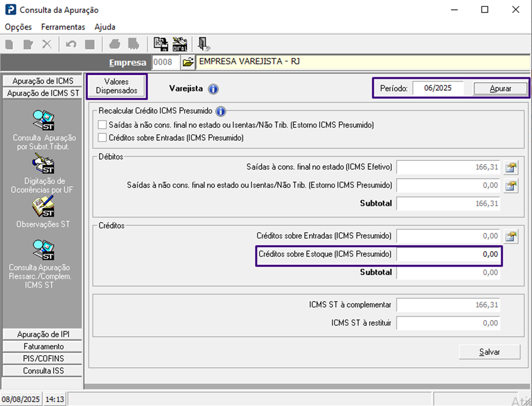Click the info icon beside Recalcular Crédito
The height and width of the screenshot is (406, 532).
(221, 111)
